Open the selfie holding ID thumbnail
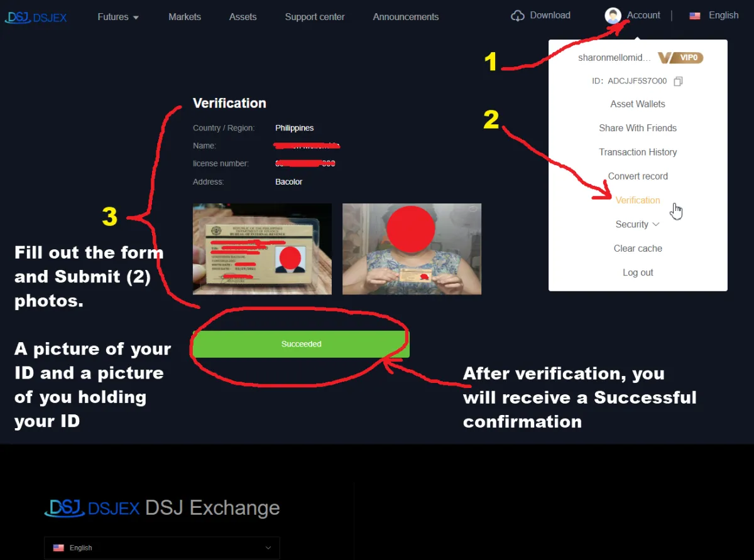This screenshot has height=560, width=754. tap(412, 249)
